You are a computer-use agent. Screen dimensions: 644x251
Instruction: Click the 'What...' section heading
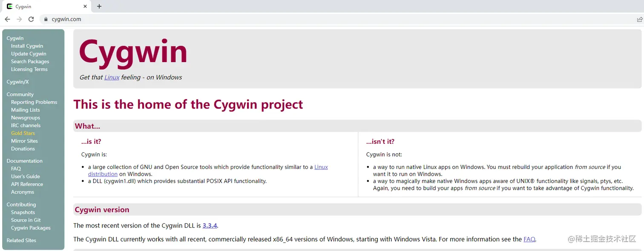tap(87, 126)
